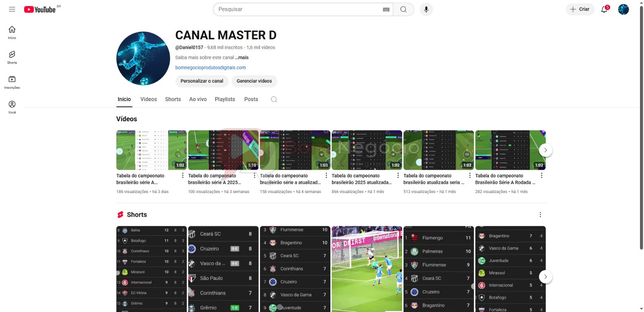Image resolution: width=644 pixels, height=312 pixels.
Task: Open options menu for 282 visualizações video
Action: pos(542,176)
